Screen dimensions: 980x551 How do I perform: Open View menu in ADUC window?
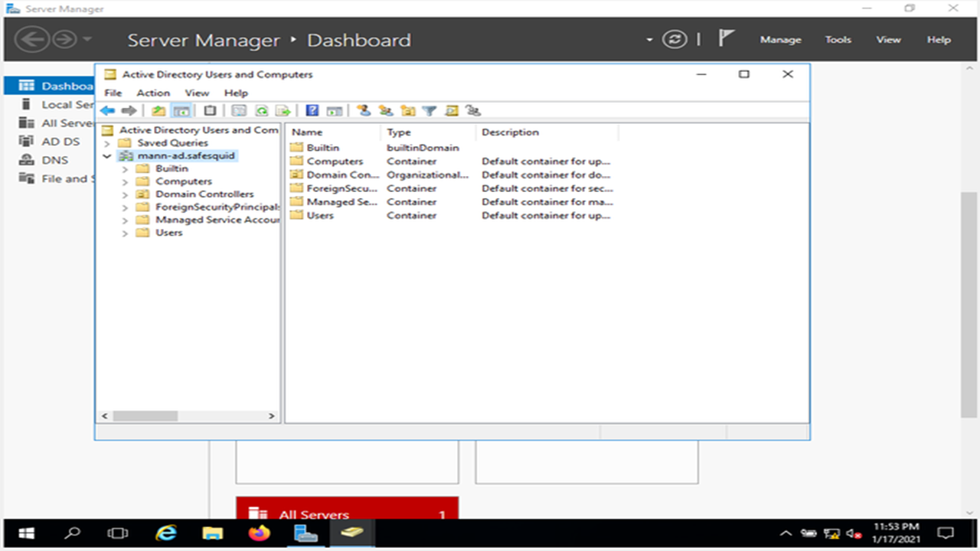(x=197, y=93)
